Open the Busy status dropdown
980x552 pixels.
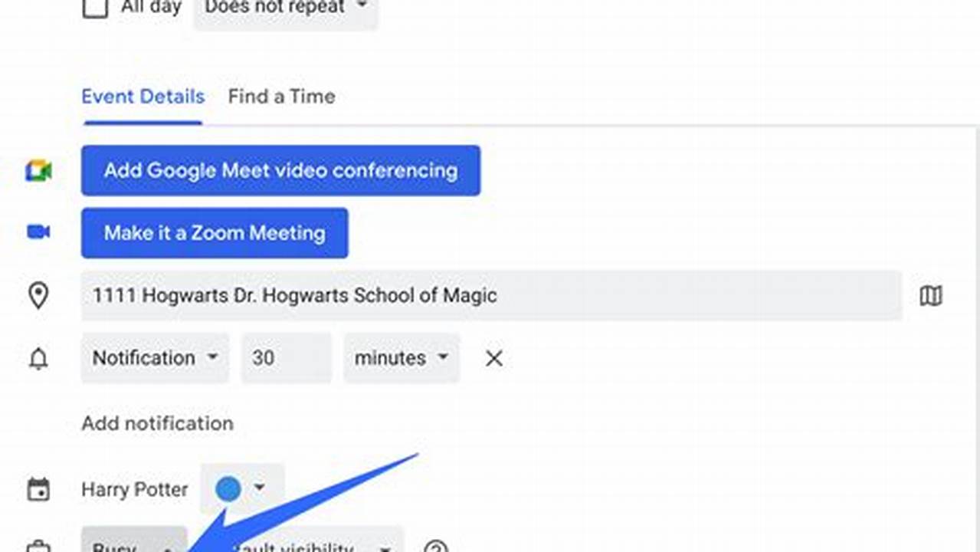tap(133, 539)
